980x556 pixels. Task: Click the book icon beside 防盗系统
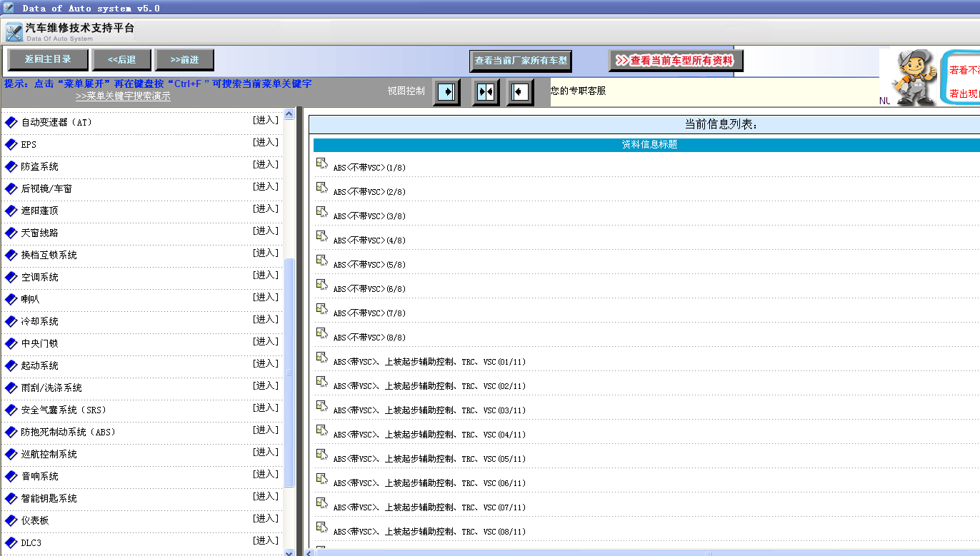tap(11, 166)
